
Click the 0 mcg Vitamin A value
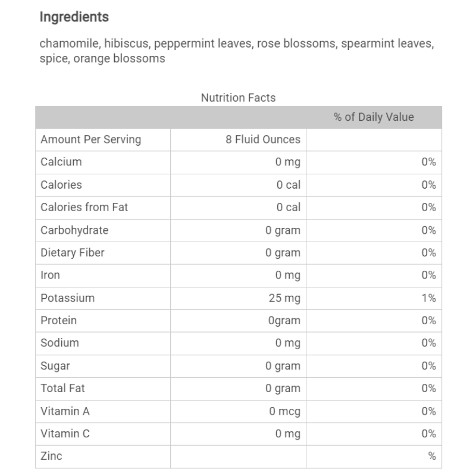click(285, 411)
